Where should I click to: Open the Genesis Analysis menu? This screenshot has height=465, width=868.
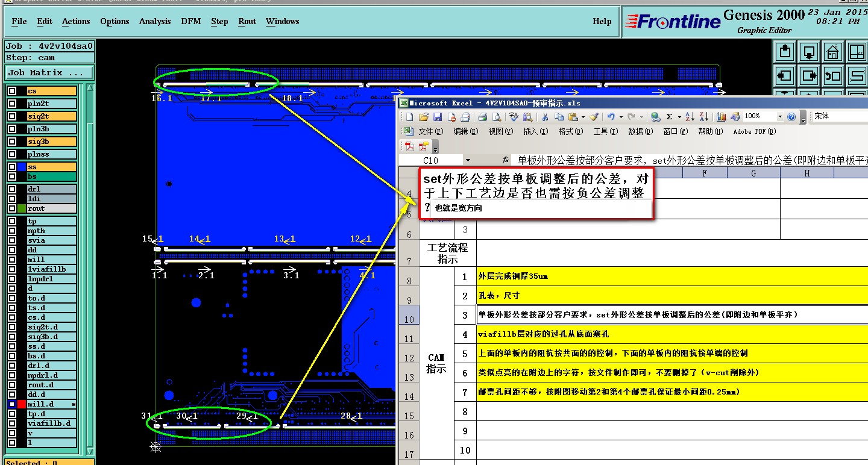[155, 21]
